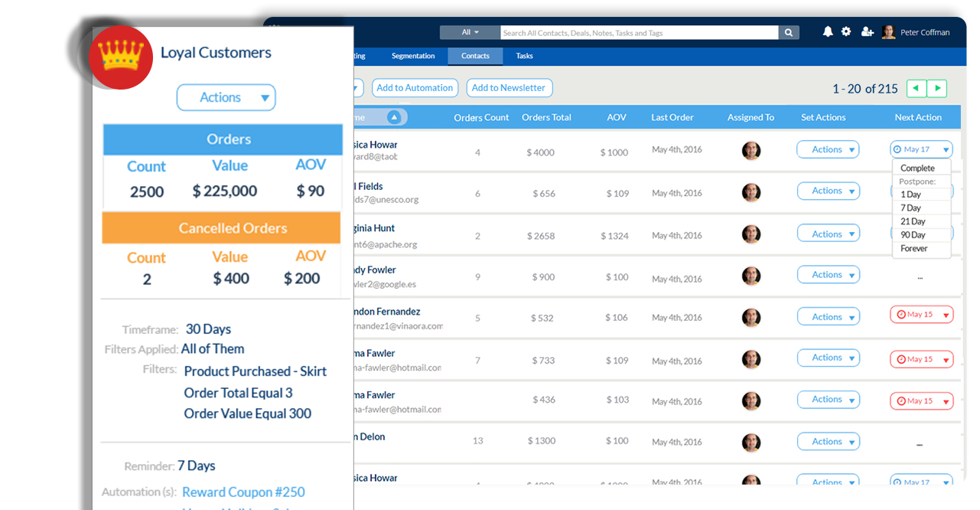980x510 pixels.
Task: Switch to the Tasks tab
Action: pyautogui.click(x=525, y=56)
